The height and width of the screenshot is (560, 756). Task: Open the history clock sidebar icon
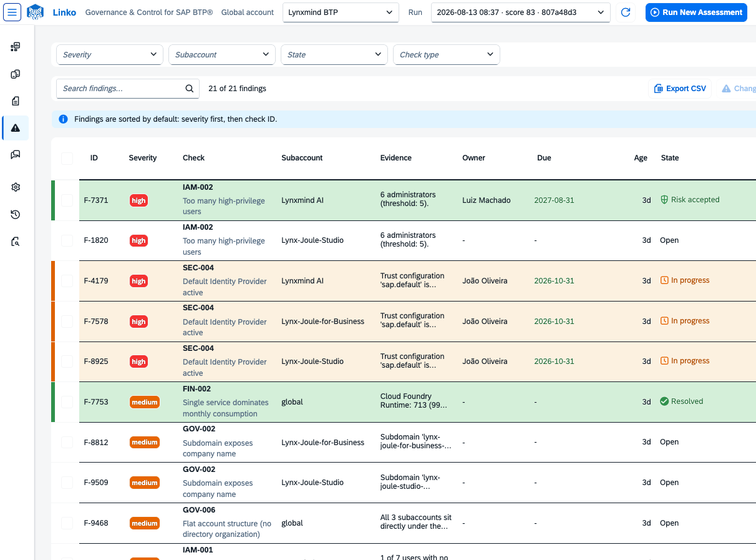tap(16, 215)
